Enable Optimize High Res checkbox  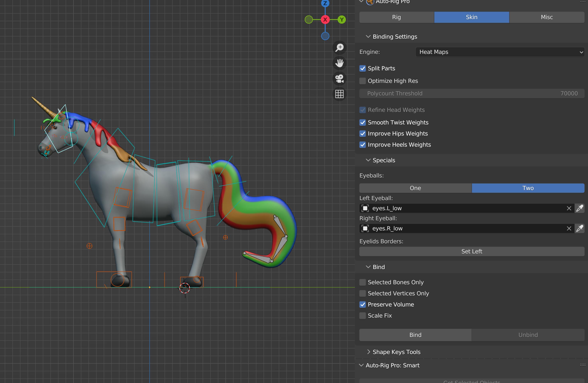click(x=363, y=81)
